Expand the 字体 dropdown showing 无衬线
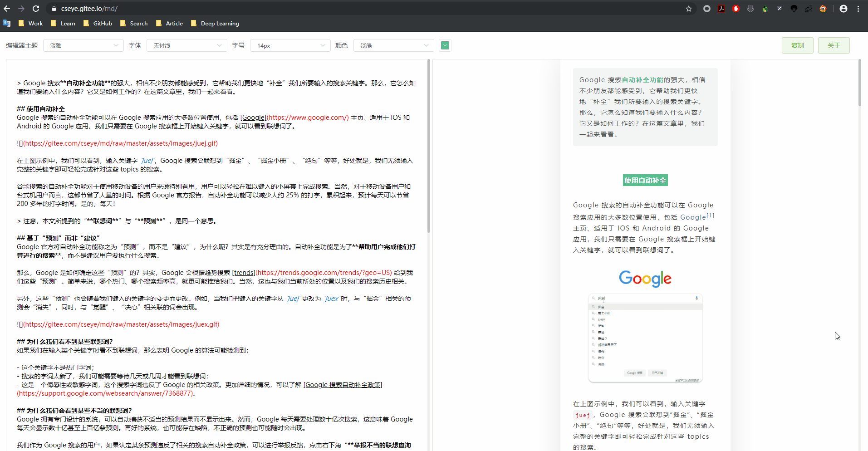Viewport: 868px width, 451px height. click(187, 45)
